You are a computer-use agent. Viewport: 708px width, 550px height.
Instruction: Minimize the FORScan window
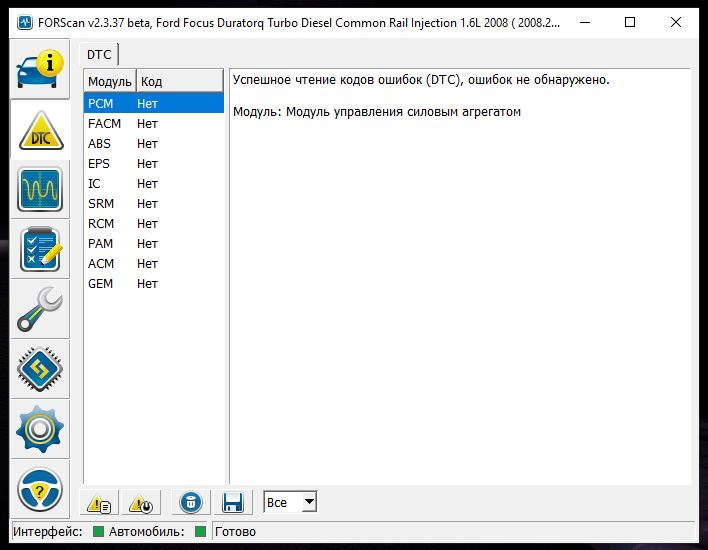(585, 22)
